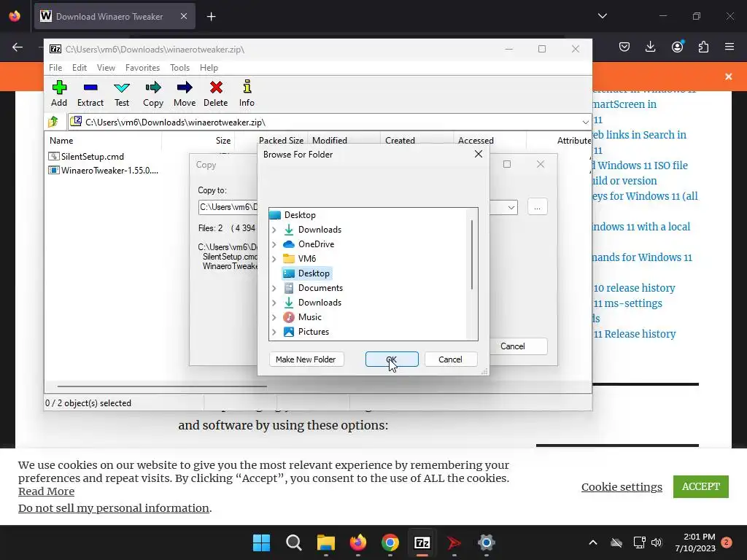Expand the OneDrive tree node

(x=274, y=244)
